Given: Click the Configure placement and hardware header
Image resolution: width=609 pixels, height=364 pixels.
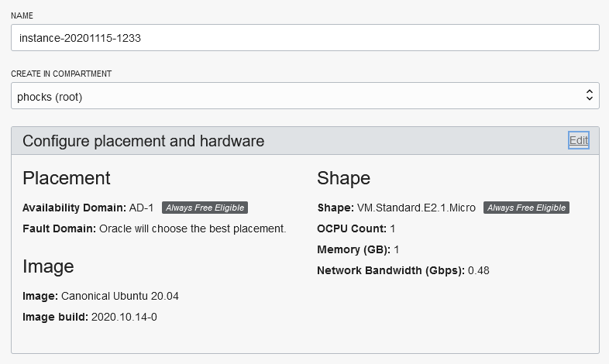Looking at the screenshot, I should [x=143, y=141].
